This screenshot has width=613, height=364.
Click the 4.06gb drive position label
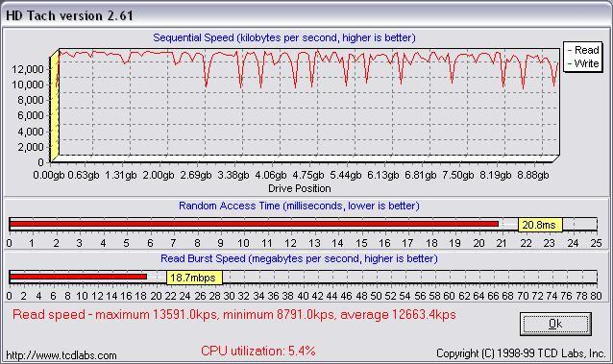pos(271,175)
